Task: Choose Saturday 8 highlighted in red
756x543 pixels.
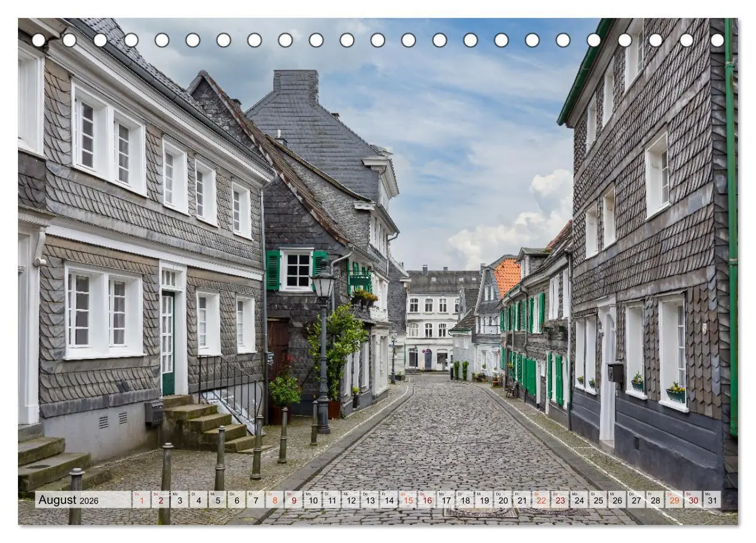Action: [x=275, y=500]
